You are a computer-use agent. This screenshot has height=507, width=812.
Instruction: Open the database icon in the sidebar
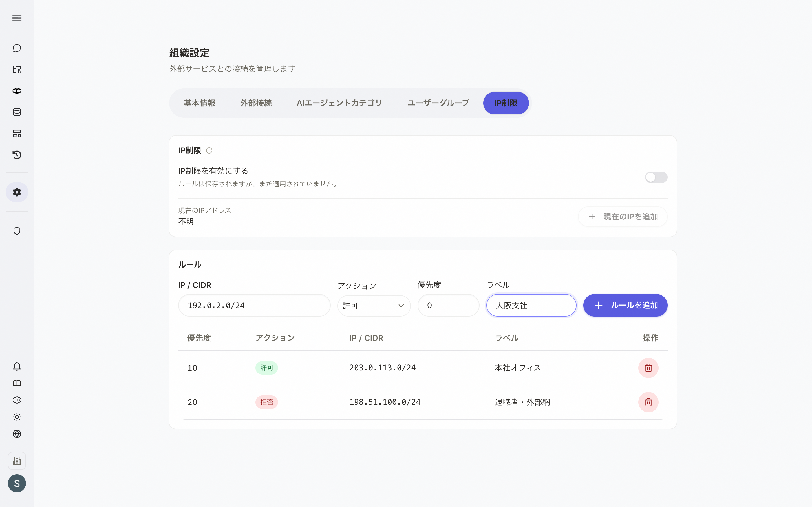17,112
